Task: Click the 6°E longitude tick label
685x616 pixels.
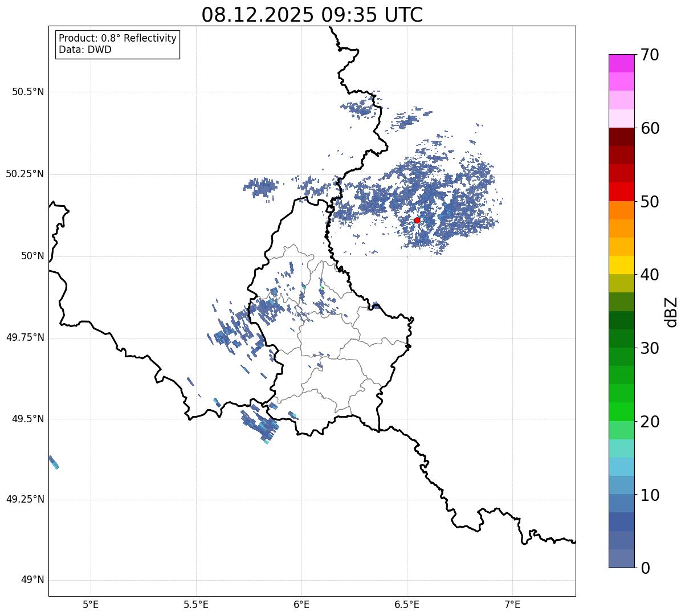Action: pyautogui.click(x=301, y=605)
